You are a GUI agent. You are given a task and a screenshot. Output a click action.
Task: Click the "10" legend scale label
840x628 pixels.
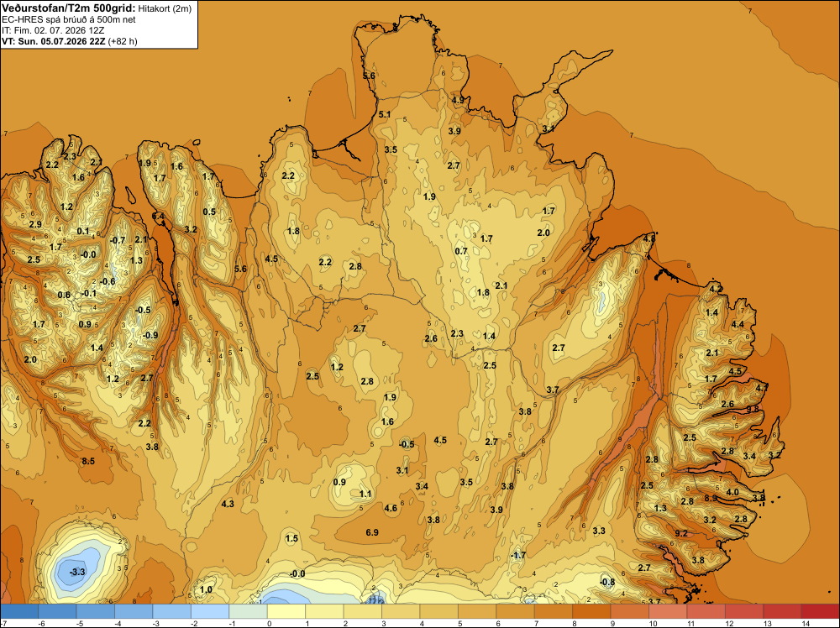coord(653,624)
